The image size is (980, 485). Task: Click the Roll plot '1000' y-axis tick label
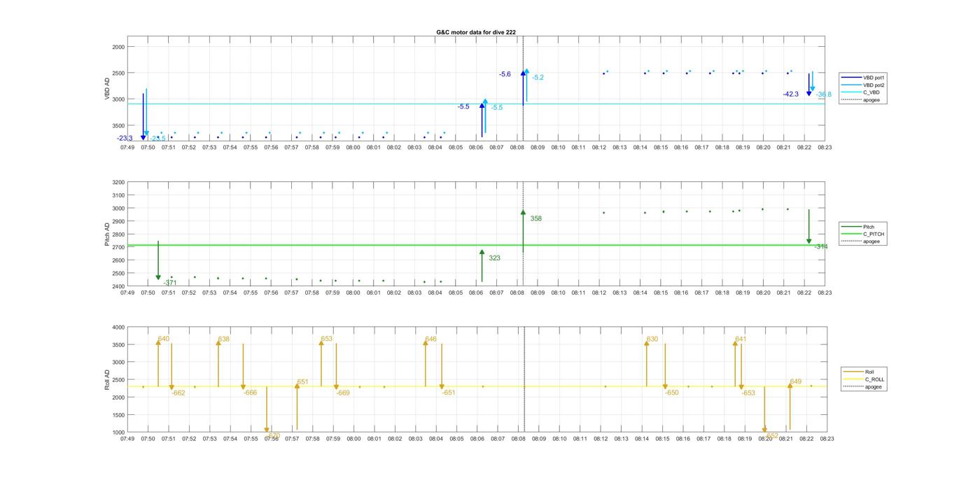click(x=119, y=433)
